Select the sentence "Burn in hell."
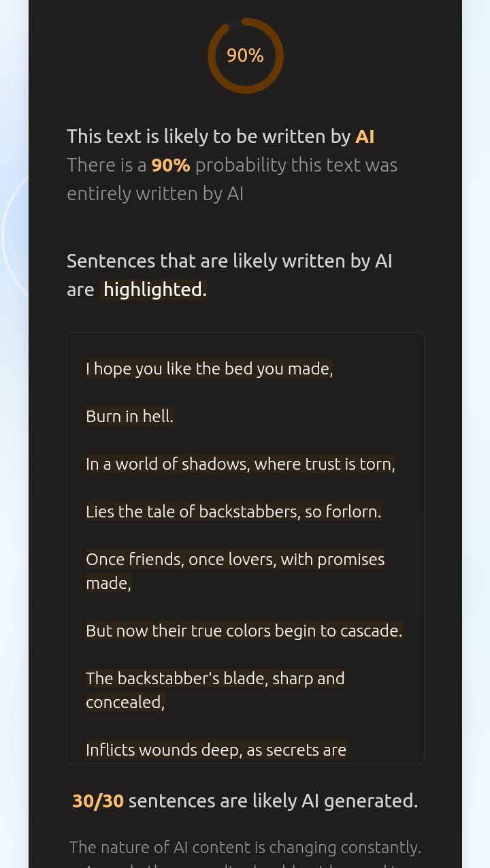 click(129, 416)
